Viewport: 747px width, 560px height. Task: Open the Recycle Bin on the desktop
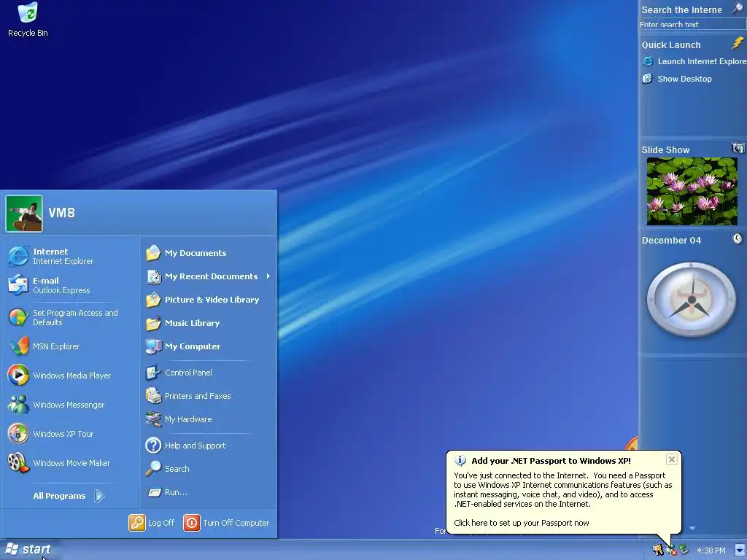pos(28,19)
